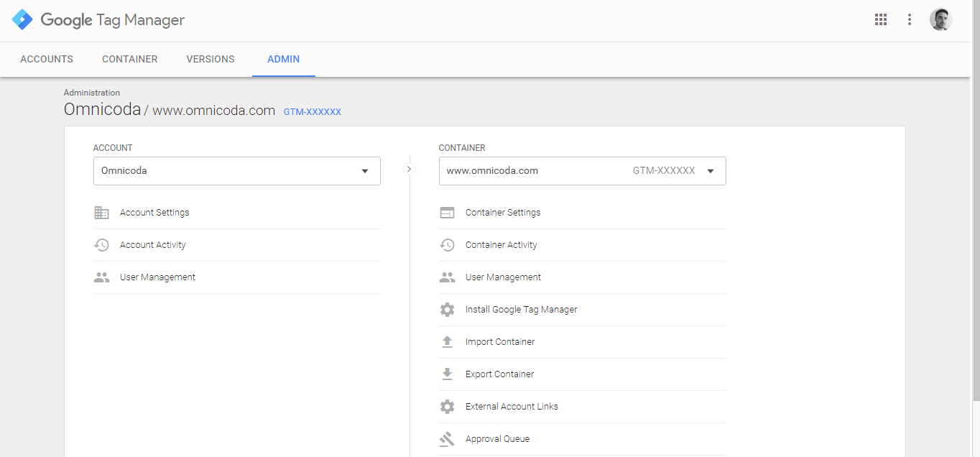980x457 pixels.
Task: Click the Administration heading label
Action: (x=92, y=93)
